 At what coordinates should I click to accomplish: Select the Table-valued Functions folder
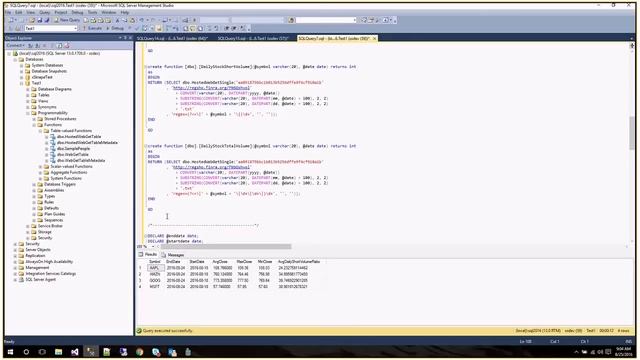pos(71,131)
